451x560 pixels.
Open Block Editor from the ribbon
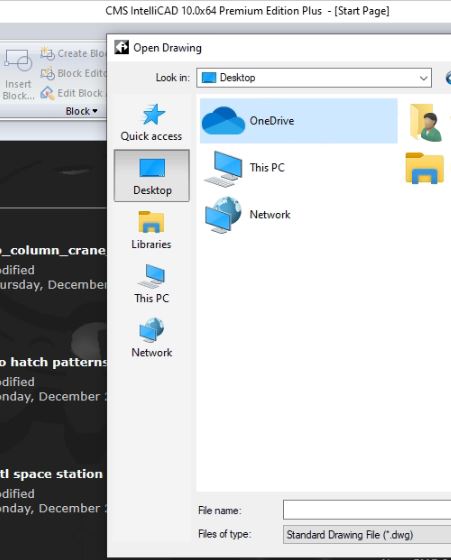[x=73, y=73]
